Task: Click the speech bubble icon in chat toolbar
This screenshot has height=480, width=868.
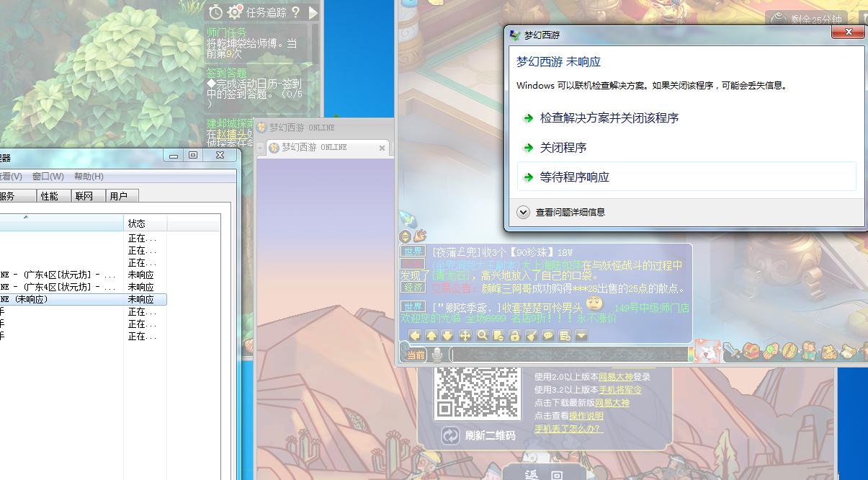Action: pos(547,335)
